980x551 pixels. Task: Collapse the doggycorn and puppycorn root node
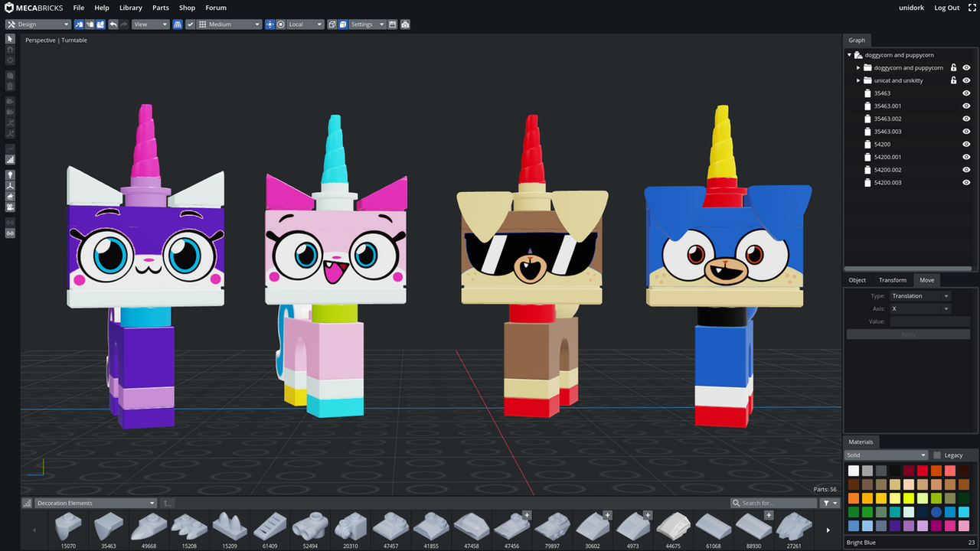point(850,55)
